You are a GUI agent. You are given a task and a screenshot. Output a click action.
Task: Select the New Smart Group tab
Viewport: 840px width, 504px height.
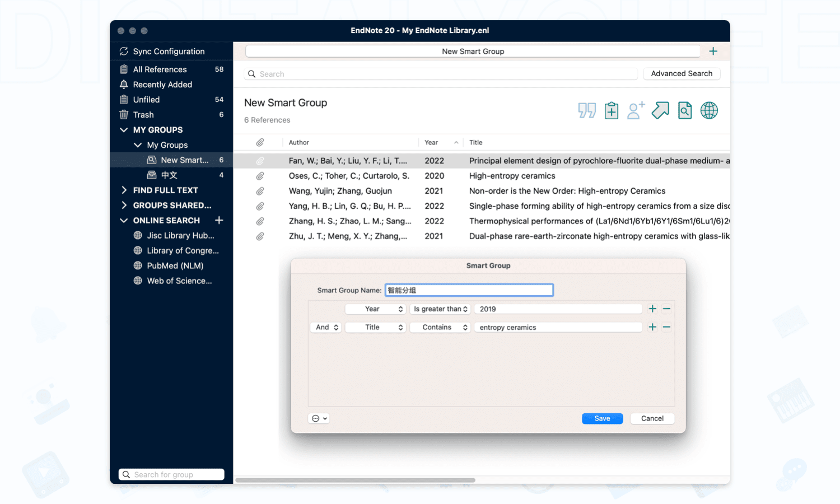[473, 52]
